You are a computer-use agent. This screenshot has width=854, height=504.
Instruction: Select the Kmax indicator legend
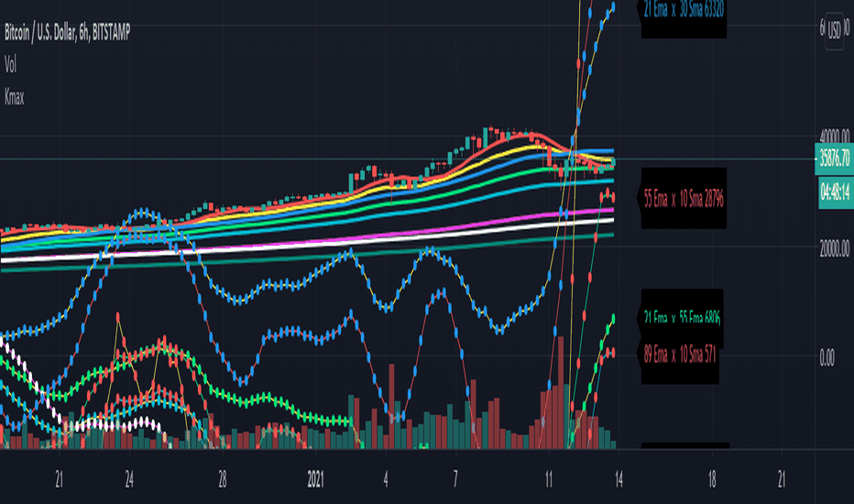pos(14,97)
